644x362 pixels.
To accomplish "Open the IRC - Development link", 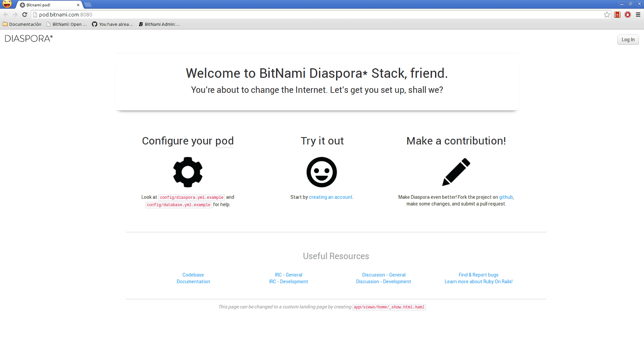I will coord(289,282).
